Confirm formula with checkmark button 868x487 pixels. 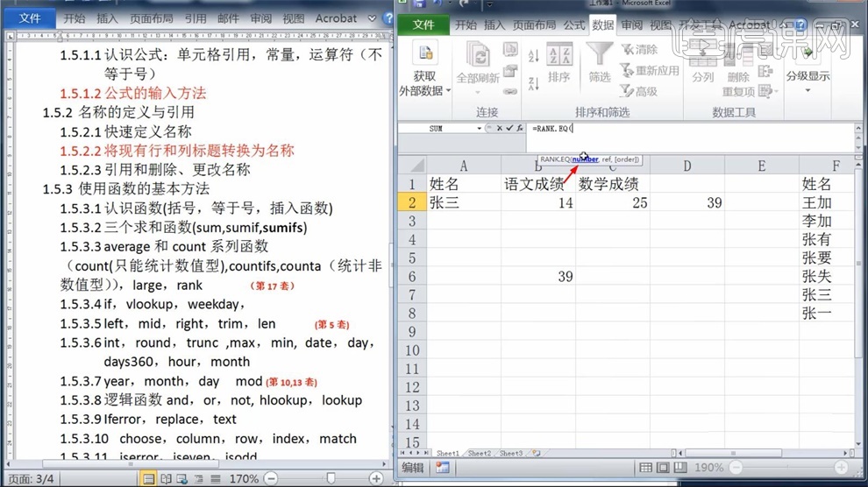click(509, 128)
